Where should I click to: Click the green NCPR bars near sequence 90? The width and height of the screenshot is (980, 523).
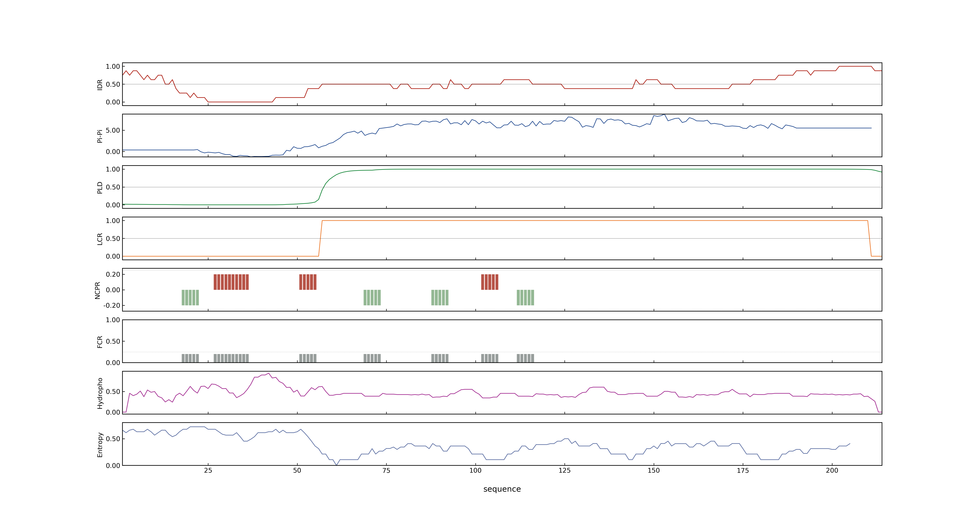tap(440, 298)
